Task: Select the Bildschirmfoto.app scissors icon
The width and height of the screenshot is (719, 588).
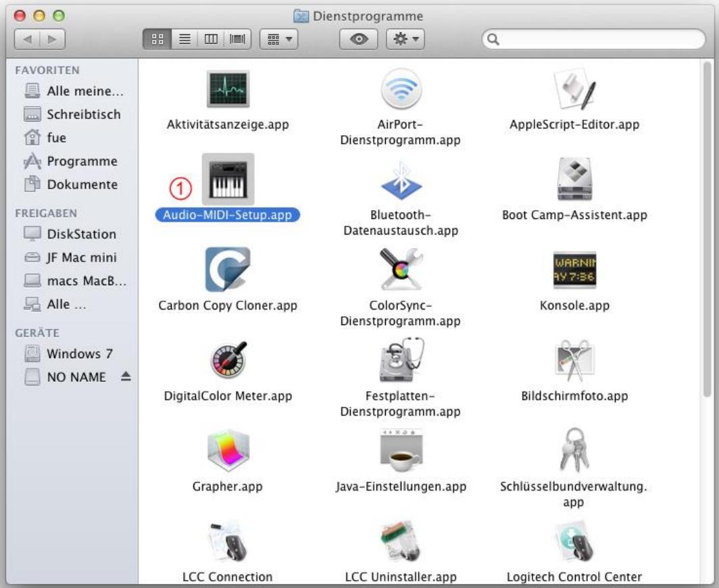Action: 574,360
